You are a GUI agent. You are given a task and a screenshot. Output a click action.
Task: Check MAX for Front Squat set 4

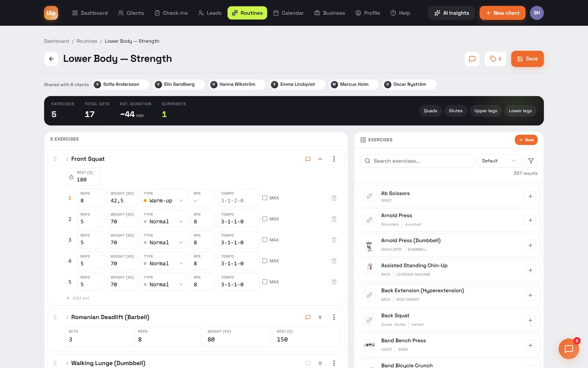coord(265,261)
